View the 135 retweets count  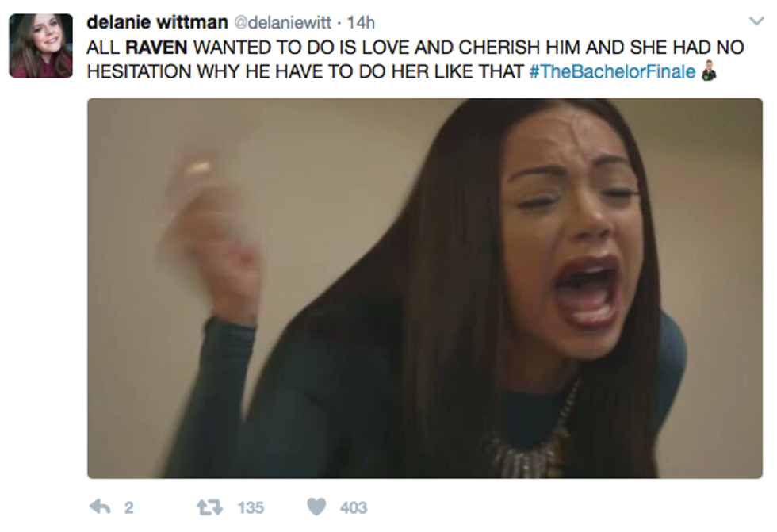tap(251, 507)
